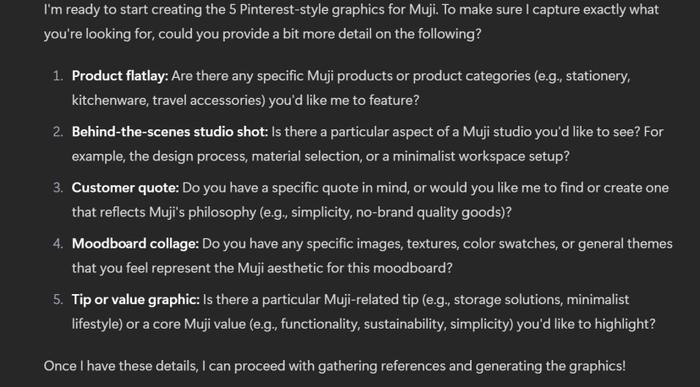
Task: Click the bold "Tip or value graphic:" heading
Action: click(136, 300)
